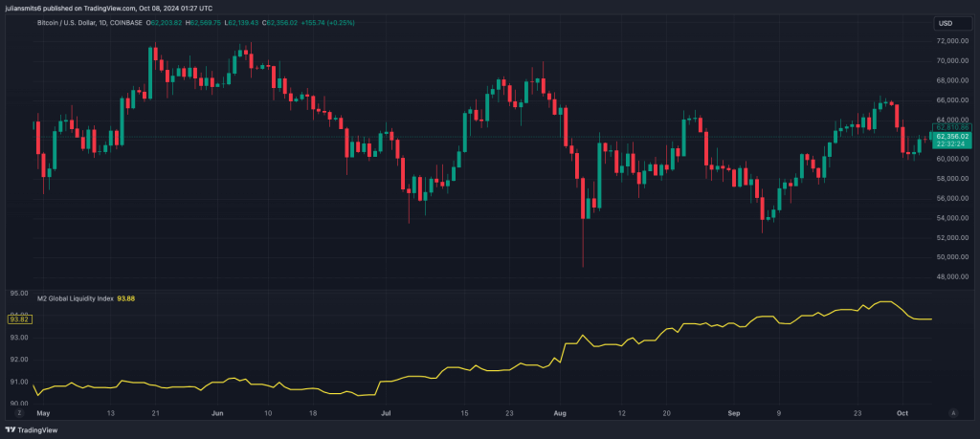Click the 60,000.00 price scale label
The height and width of the screenshot is (439, 980).
click(952, 159)
